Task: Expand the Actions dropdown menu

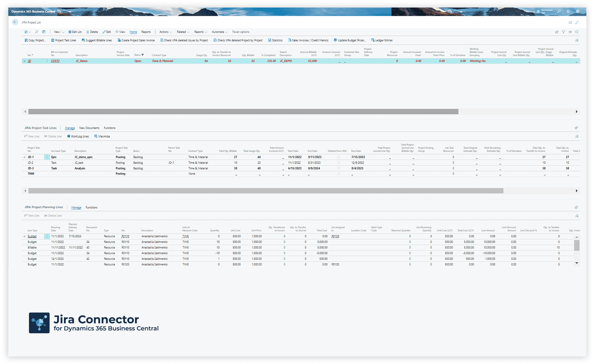Action: click(x=165, y=32)
